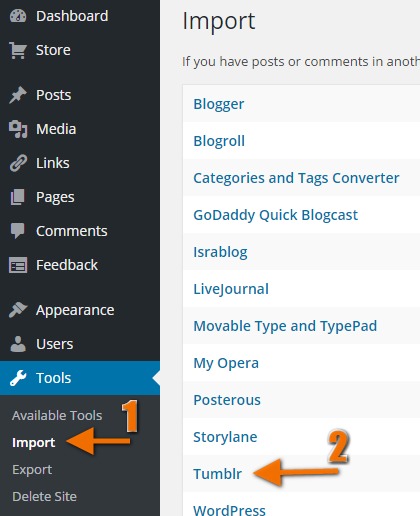Open the Store menu

pos(53,50)
